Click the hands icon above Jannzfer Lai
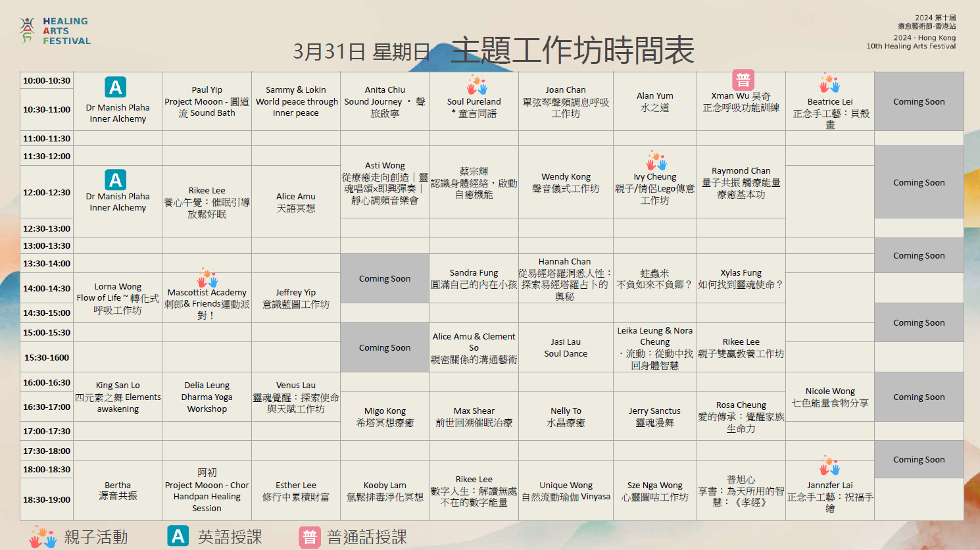This screenshot has width=980, height=550. pos(829,466)
